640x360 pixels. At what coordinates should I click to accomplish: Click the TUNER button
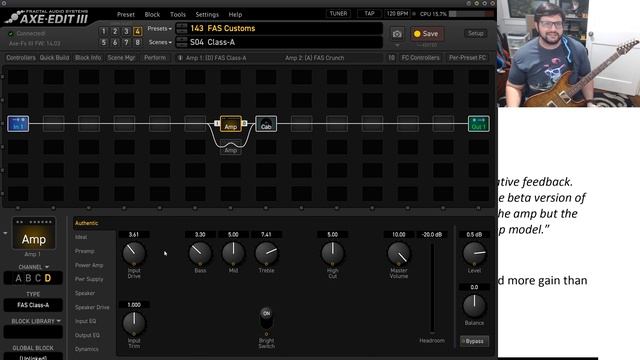click(338, 13)
